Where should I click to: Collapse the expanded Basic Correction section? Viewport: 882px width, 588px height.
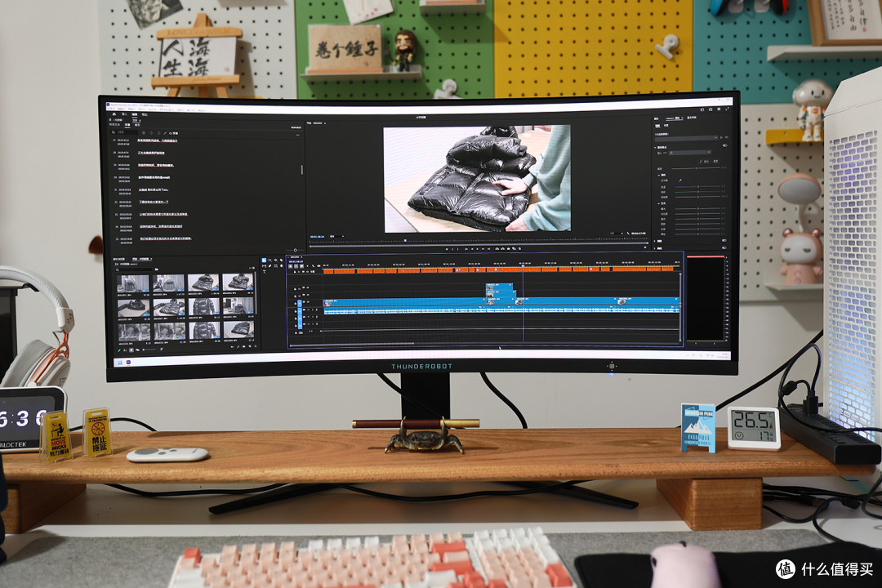[655, 148]
